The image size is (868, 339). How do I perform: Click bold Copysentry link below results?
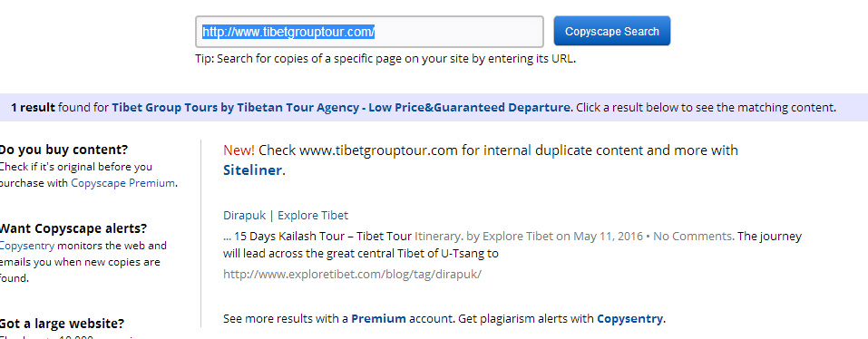click(x=629, y=318)
